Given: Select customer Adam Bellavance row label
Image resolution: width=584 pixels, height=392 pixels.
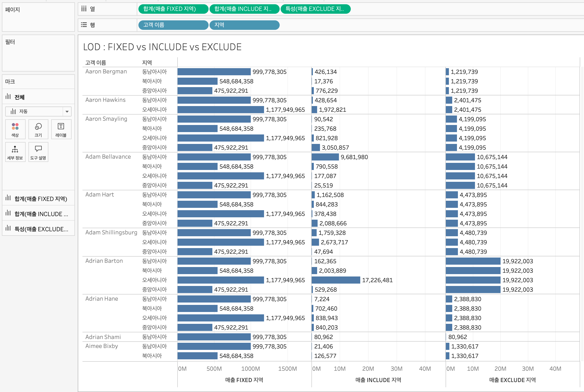Looking at the screenshot, I should pyautogui.click(x=108, y=157).
